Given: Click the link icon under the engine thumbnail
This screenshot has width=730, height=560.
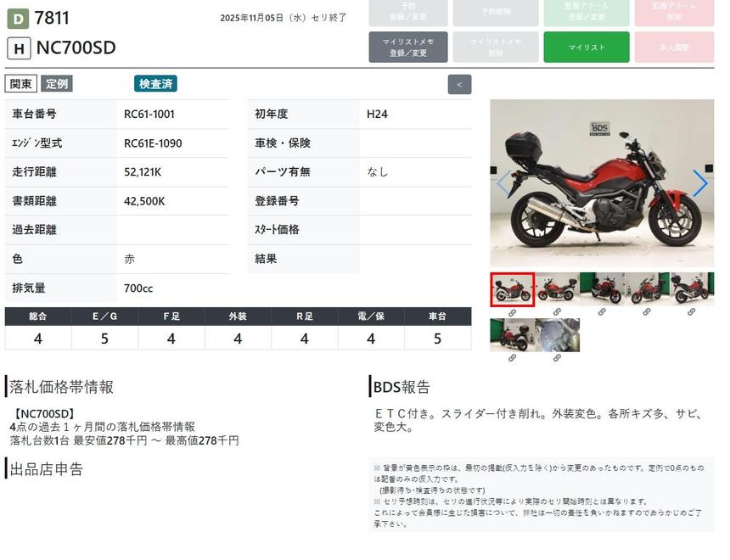Looking at the screenshot, I should click(x=557, y=358).
